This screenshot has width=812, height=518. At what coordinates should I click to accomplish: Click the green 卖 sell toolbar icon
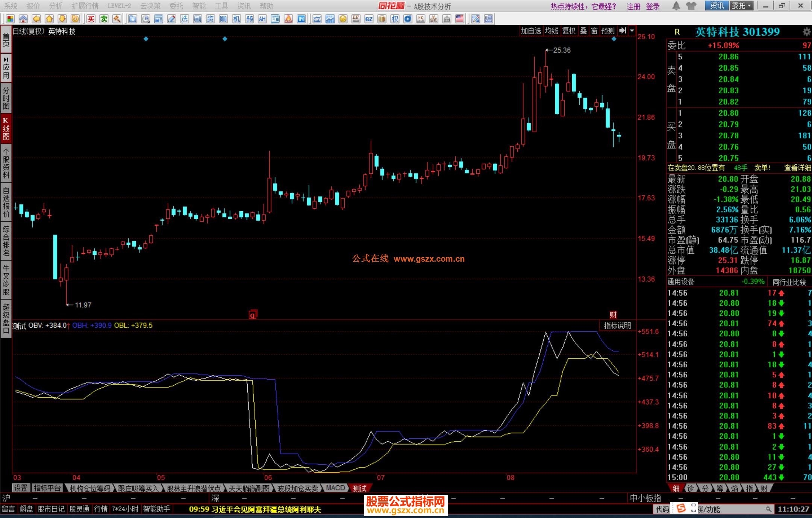pyautogui.click(x=104, y=19)
